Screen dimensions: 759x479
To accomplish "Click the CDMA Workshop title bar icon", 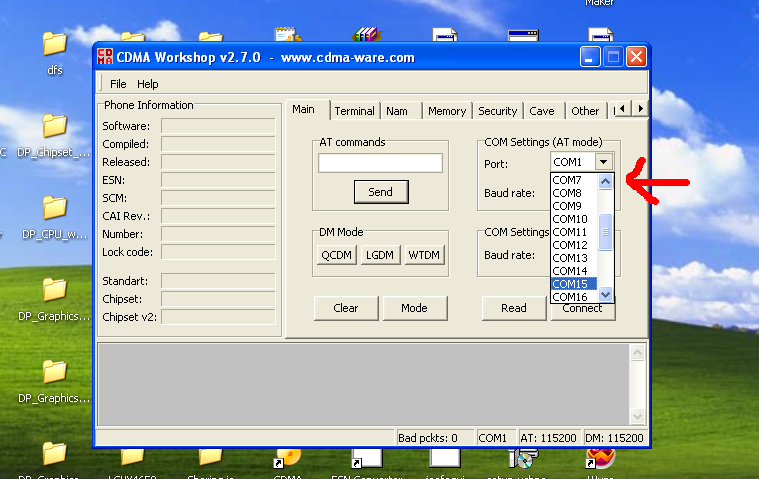I will (x=104, y=57).
